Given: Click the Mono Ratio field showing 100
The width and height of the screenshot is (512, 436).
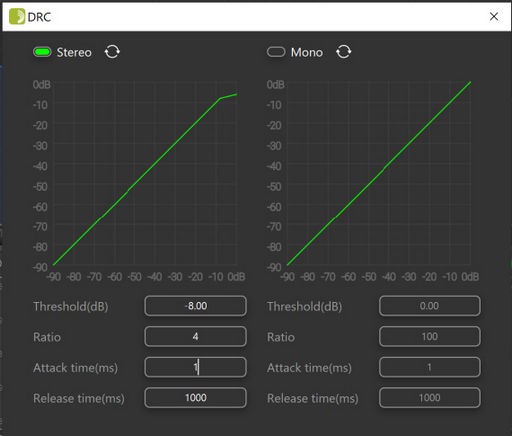Looking at the screenshot, I should [x=430, y=336].
